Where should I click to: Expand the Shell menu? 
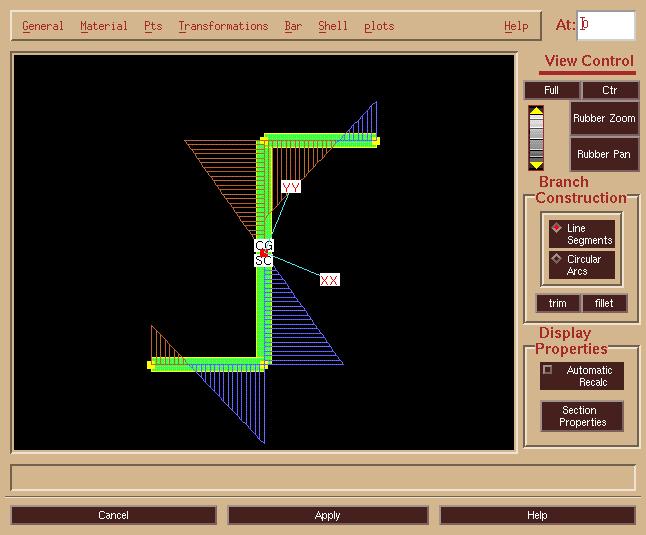coord(332,26)
